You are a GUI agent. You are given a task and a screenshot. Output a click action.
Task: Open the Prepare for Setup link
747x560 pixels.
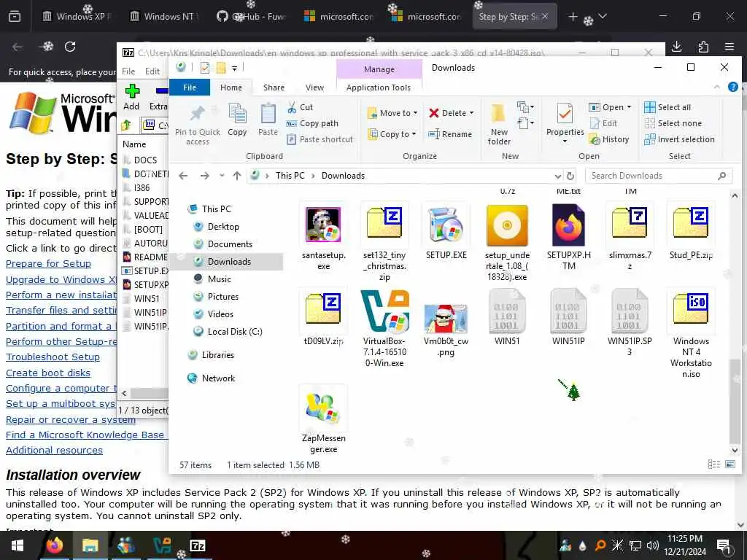click(x=48, y=264)
